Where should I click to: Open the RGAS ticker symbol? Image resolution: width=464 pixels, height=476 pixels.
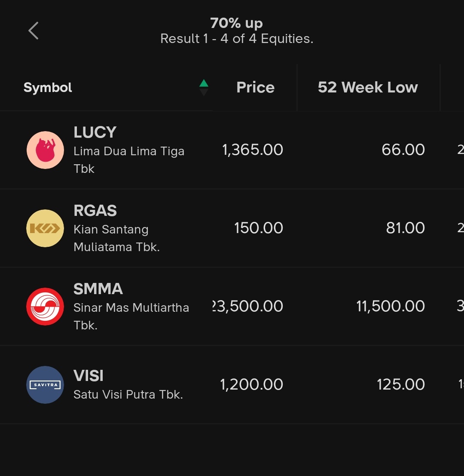click(x=95, y=211)
